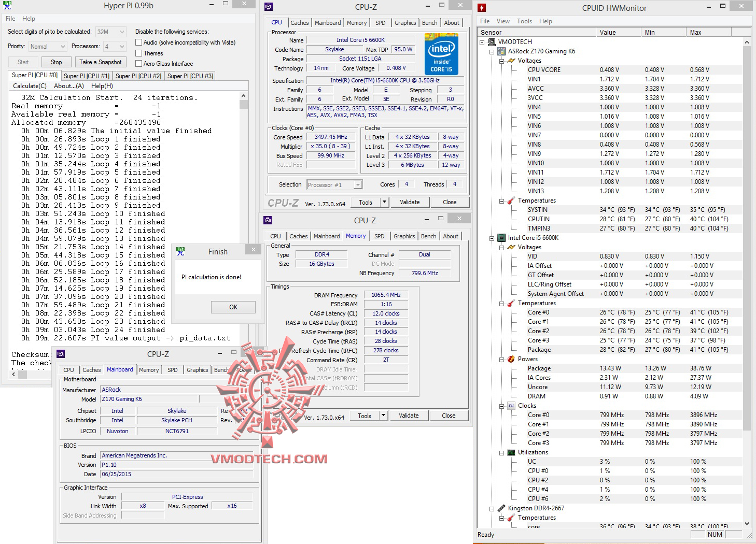
Task: Click Validate in the top CPU-Z window
Action: tap(410, 203)
